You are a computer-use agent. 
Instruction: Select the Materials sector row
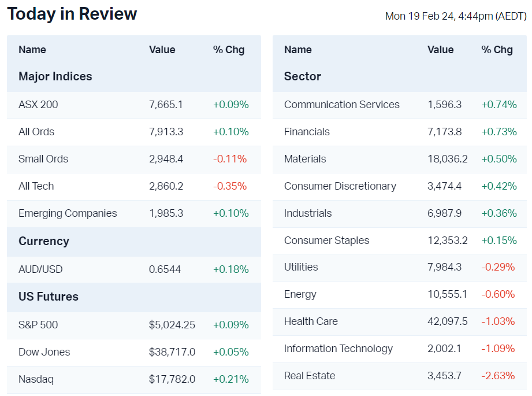click(305, 159)
